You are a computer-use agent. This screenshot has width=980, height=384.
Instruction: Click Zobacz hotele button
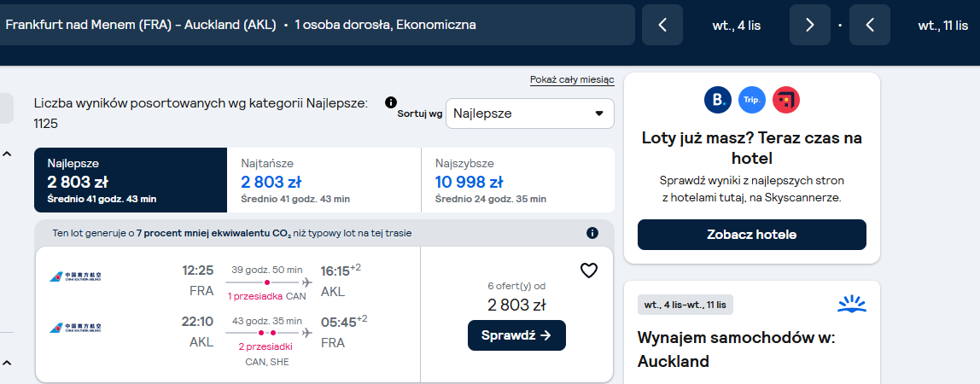[752, 235]
